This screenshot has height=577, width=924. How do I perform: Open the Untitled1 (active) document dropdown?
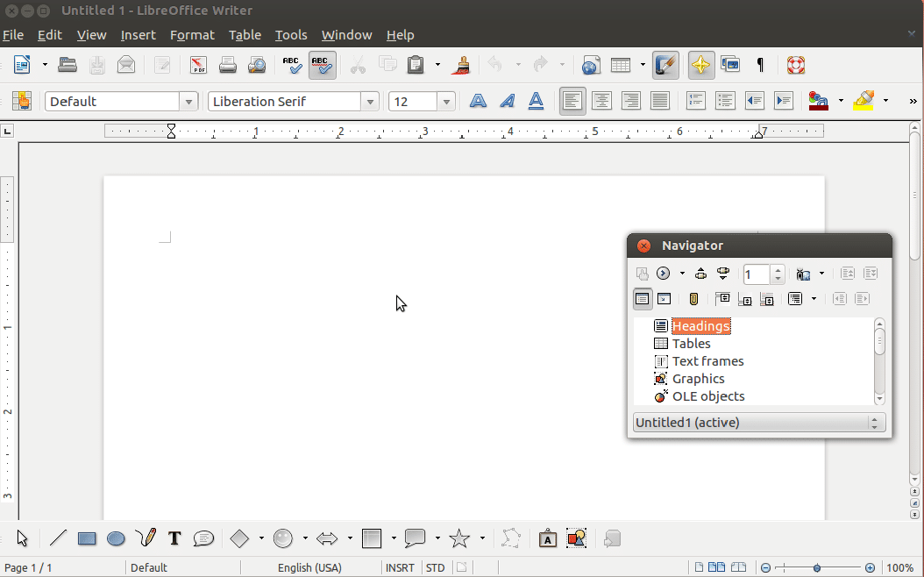(759, 423)
